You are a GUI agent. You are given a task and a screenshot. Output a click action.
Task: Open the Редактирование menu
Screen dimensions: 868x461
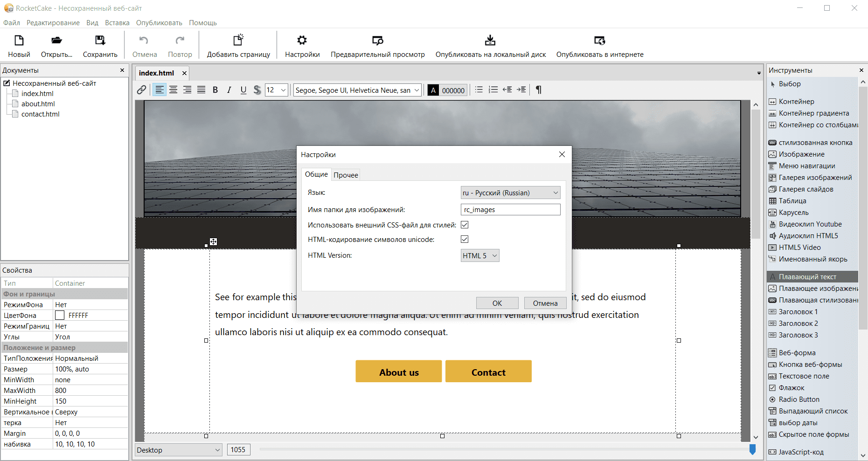(53, 23)
